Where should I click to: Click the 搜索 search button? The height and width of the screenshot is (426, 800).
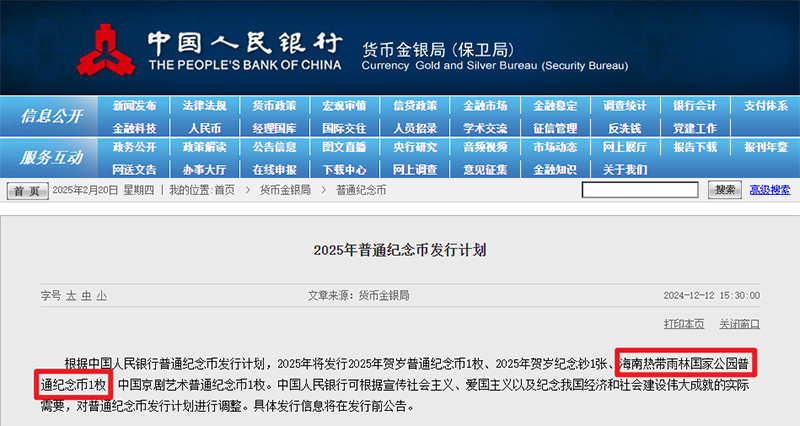724,190
